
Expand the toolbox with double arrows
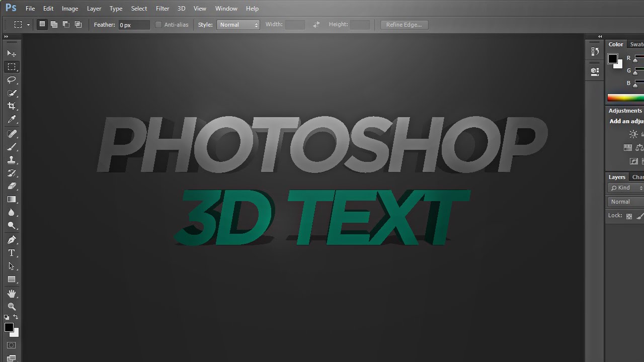(x=6, y=37)
